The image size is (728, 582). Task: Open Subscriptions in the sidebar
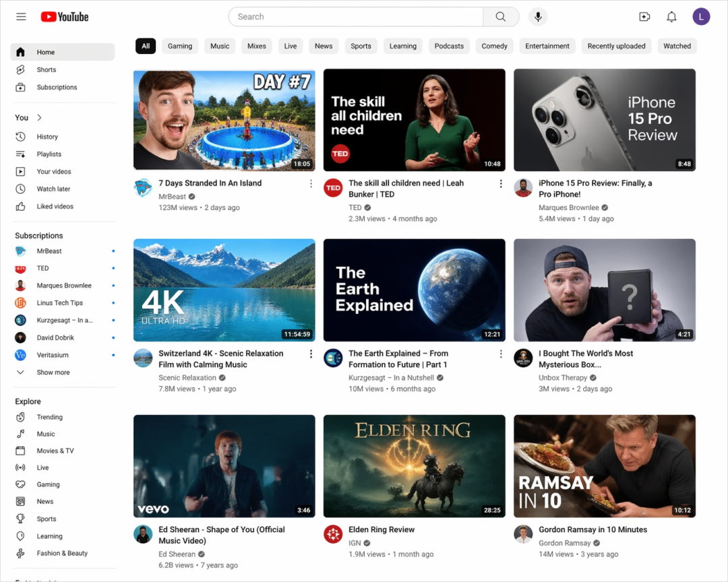pos(57,88)
